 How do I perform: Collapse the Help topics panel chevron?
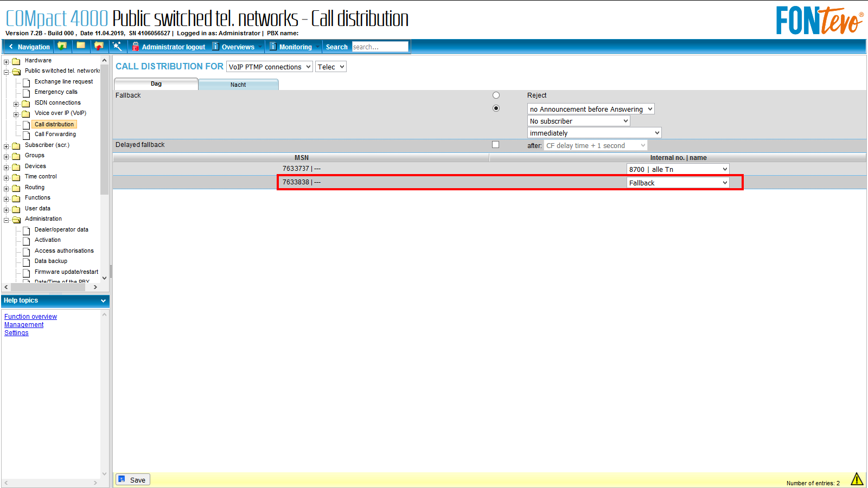[x=103, y=301]
